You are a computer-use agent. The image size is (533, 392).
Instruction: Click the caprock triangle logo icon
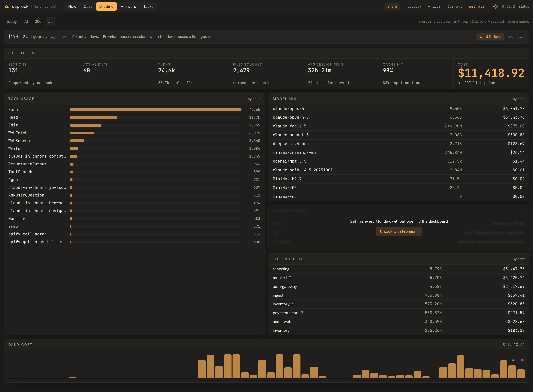click(7, 6)
